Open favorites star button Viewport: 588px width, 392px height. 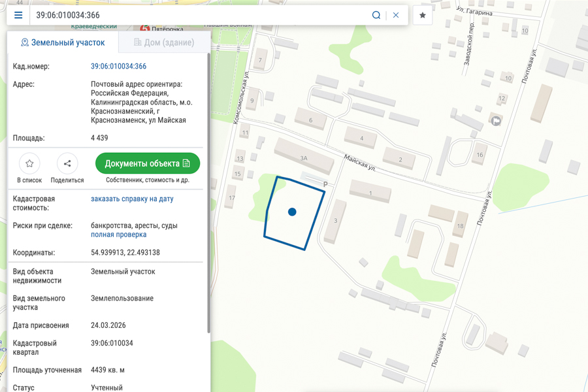pyautogui.click(x=423, y=15)
